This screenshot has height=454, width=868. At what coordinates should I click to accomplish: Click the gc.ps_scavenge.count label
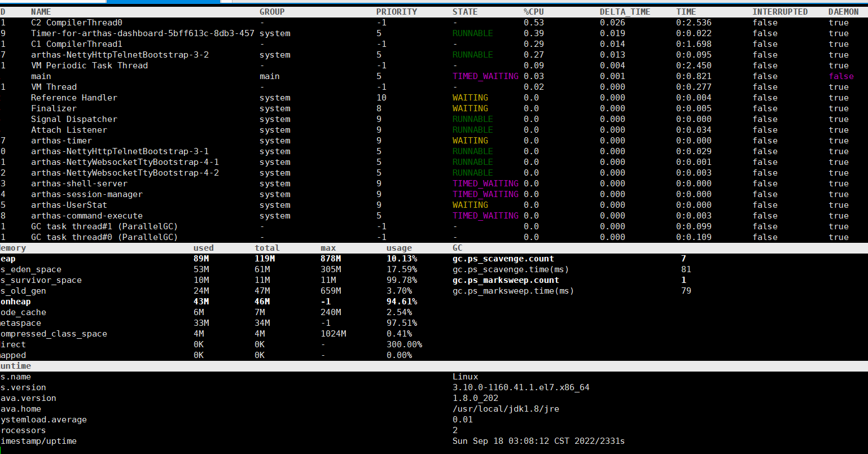tap(503, 259)
